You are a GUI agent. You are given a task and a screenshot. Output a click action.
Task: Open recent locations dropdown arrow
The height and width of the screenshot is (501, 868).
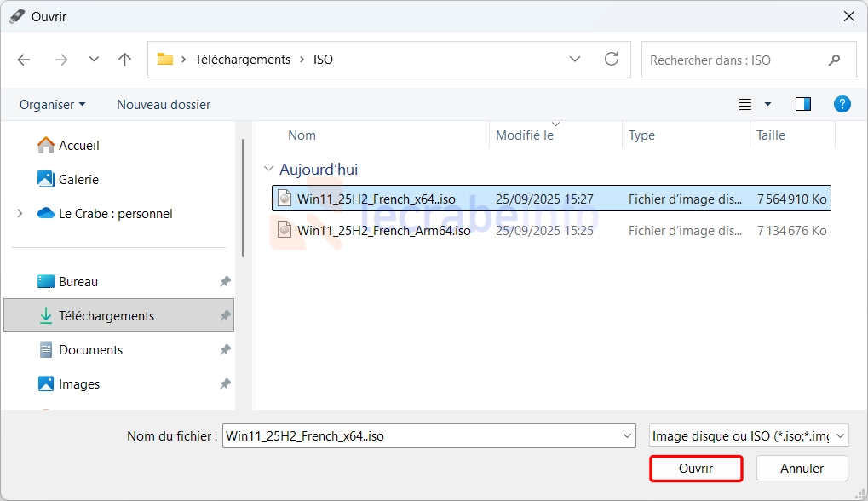coord(94,60)
